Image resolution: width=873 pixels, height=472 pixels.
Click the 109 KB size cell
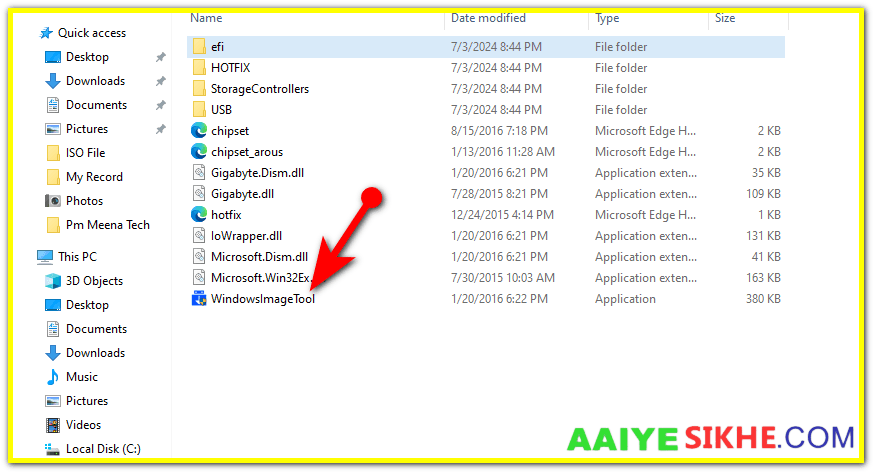pos(763,194)
